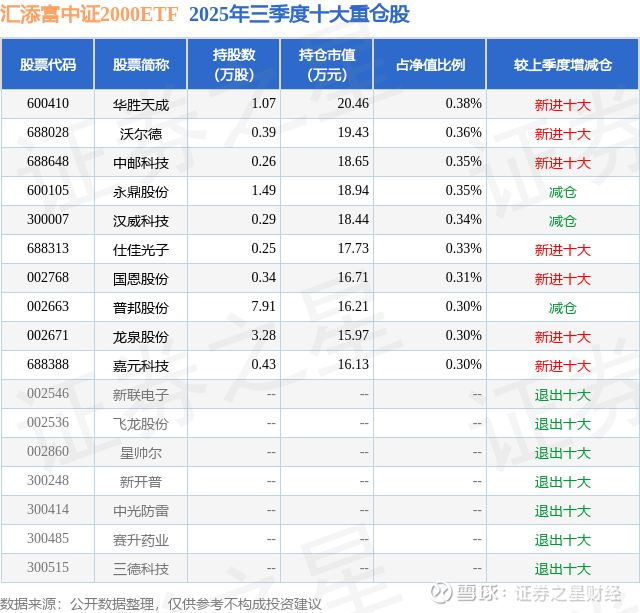640x613 pixels.
Task: Select stock code 002536
Action: tap(48, 422)
